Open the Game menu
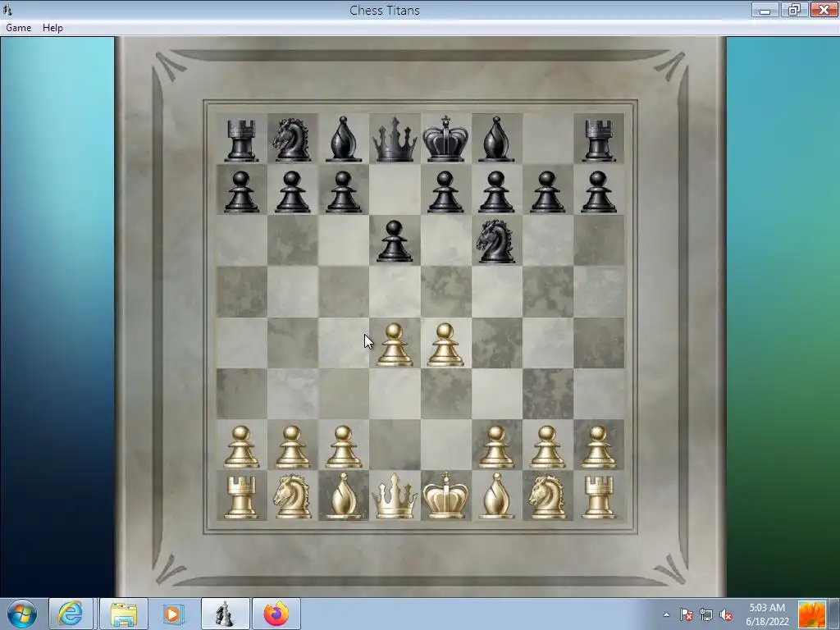The image size is (840, 630). [x=18, y=28]
